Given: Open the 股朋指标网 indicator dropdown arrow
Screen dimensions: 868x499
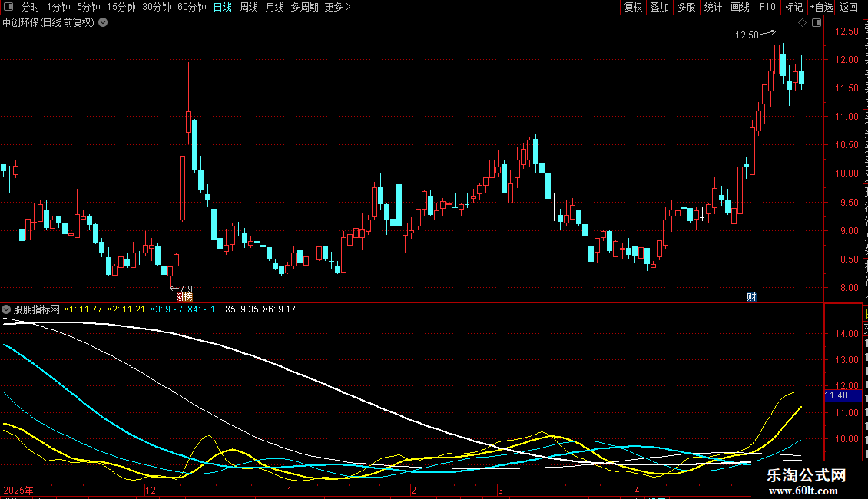Looking at the screenshot, I should point(6,309).
